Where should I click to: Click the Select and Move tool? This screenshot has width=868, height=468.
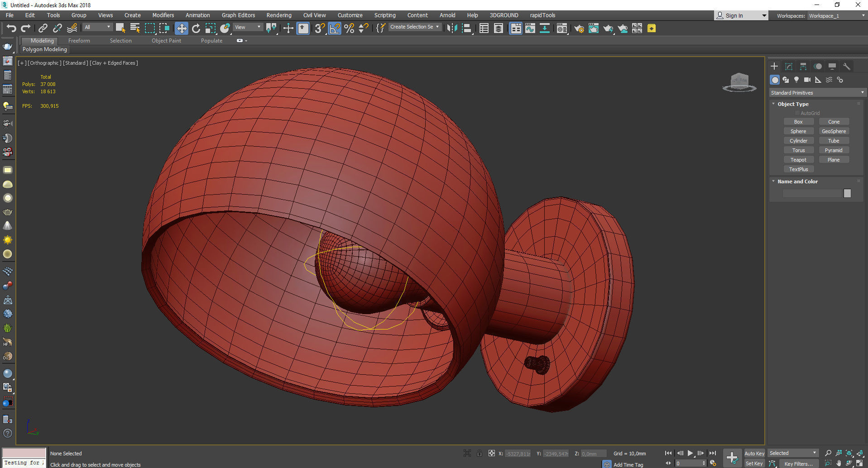[181, 29]
